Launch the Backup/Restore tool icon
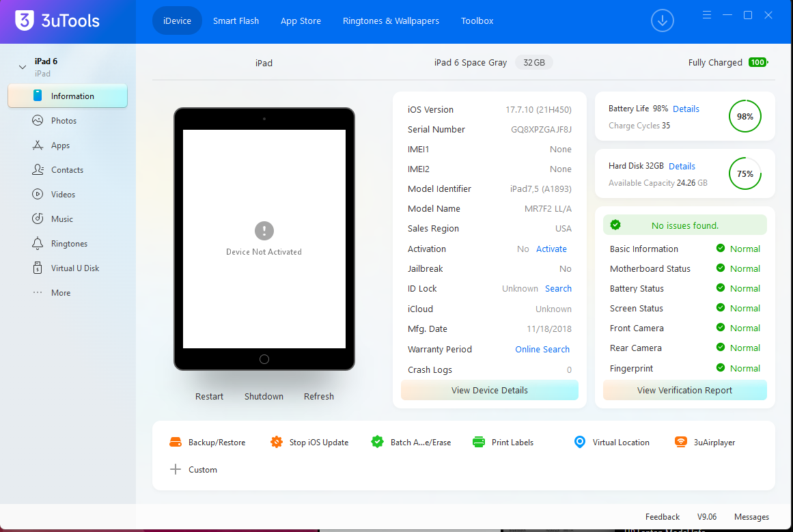Viewport: 793px width, 532px height. (x=176, y=442)
